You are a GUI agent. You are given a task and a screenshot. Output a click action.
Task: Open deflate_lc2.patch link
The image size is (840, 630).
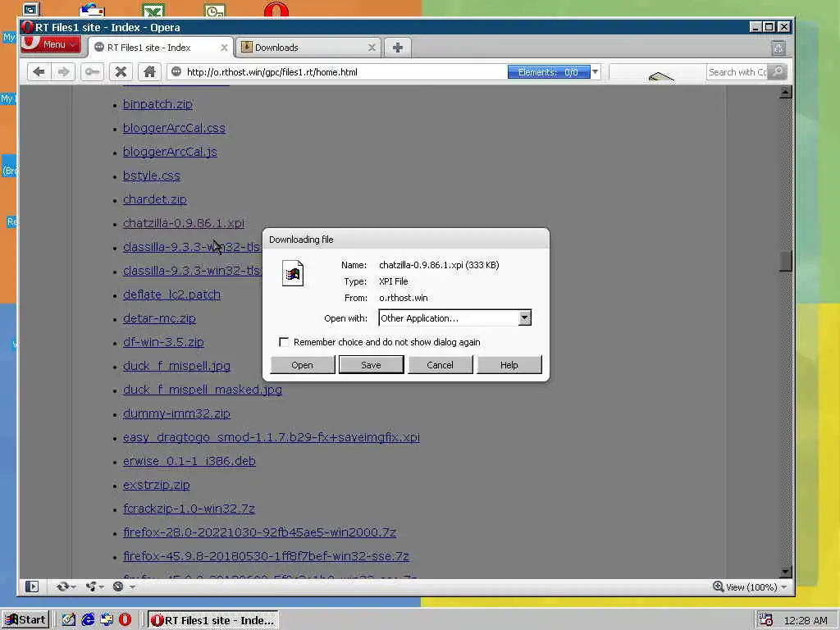click(x=171, y=294)
